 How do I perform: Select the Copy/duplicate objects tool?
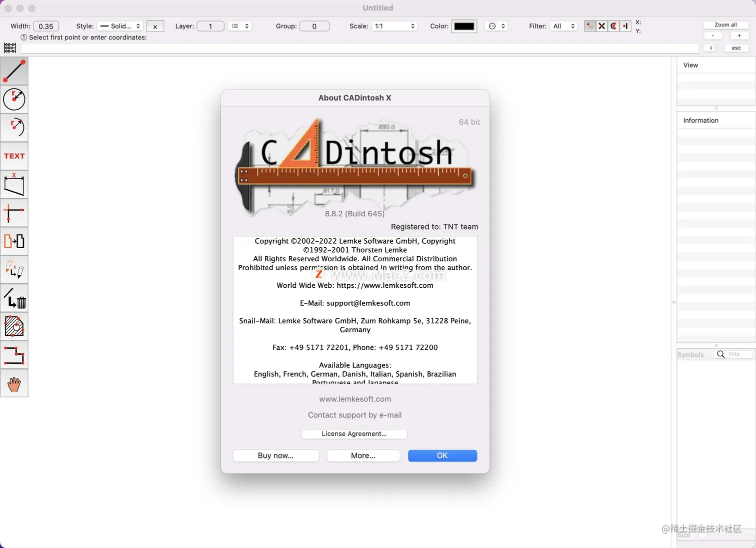pos(14,242)
